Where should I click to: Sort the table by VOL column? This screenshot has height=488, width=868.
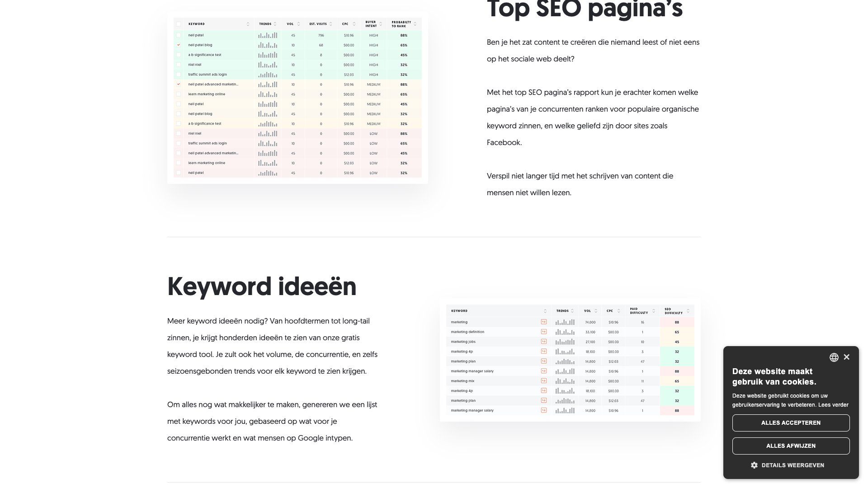tap(298, 24)
